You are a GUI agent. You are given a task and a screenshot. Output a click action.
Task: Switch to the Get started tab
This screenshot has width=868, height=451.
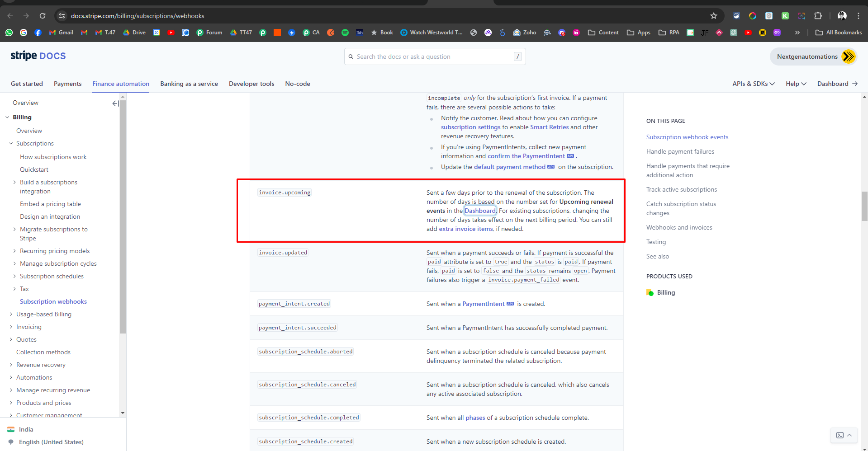point(27,84)
